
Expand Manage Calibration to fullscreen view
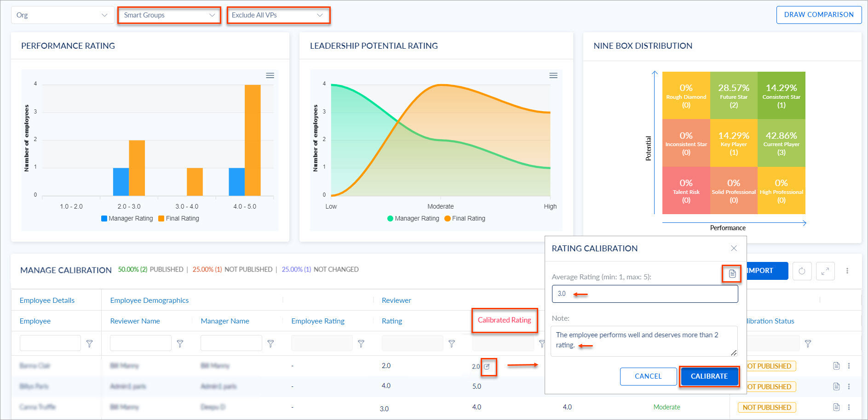825,271
